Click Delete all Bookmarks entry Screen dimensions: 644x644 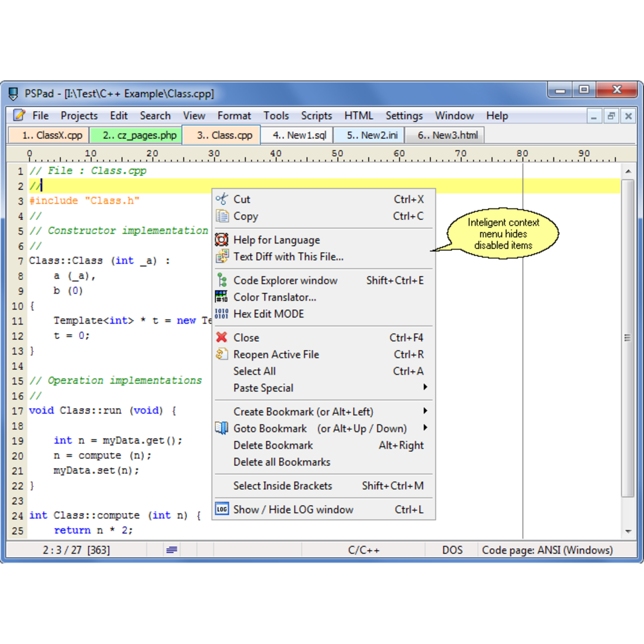(282, 462)
